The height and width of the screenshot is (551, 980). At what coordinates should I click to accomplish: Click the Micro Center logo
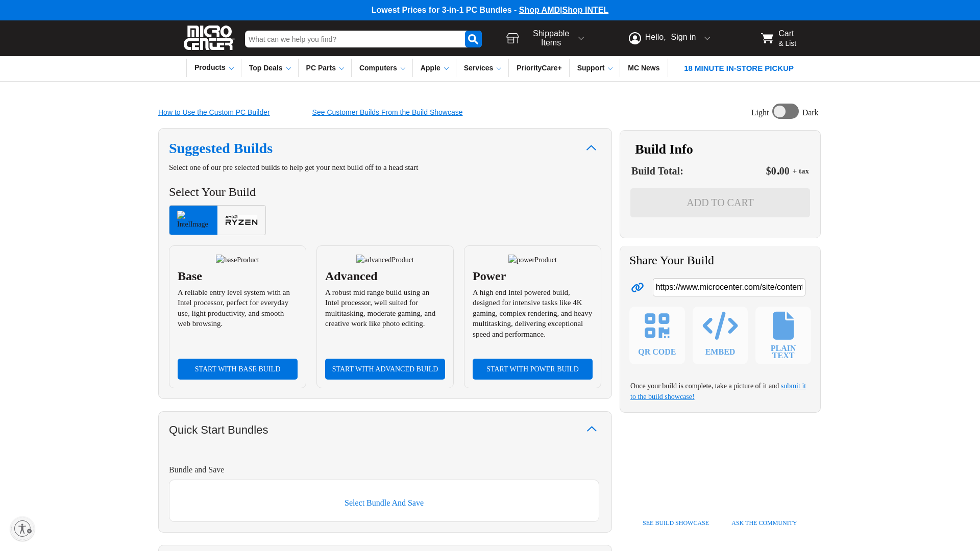(x=209, y=38)
